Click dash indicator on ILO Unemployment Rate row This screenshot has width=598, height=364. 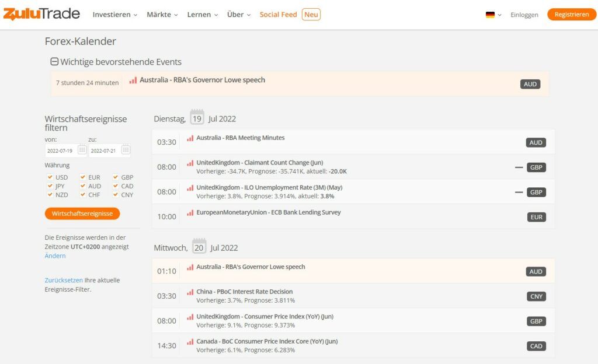[x=519, y=192]
